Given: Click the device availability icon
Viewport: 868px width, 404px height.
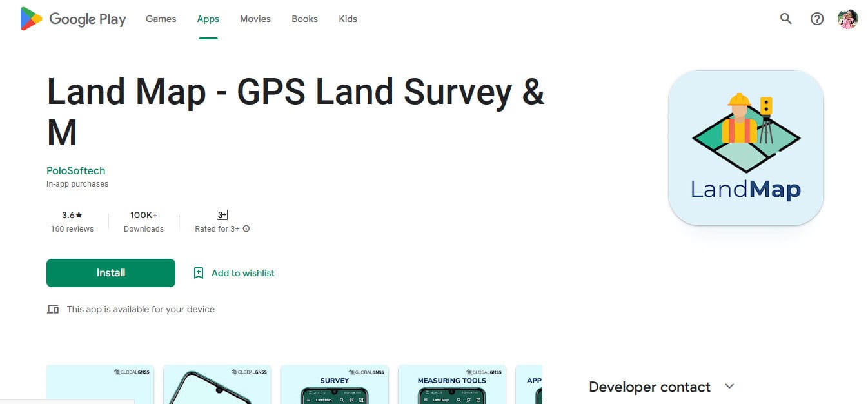Looking at the screenshot, I should [x=53, y=309].
